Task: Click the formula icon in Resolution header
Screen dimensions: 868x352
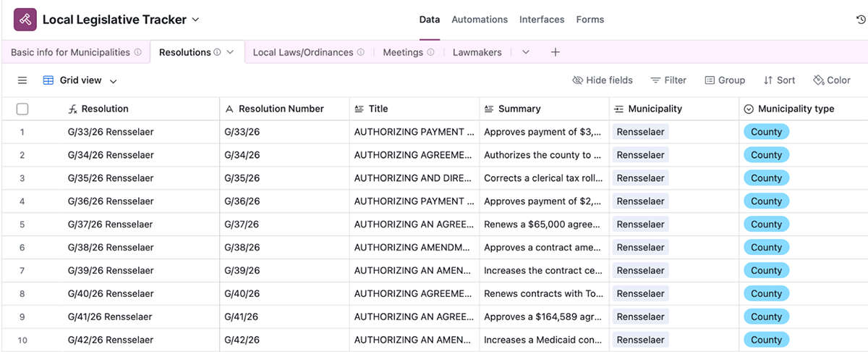Action: tap(73, 109)
